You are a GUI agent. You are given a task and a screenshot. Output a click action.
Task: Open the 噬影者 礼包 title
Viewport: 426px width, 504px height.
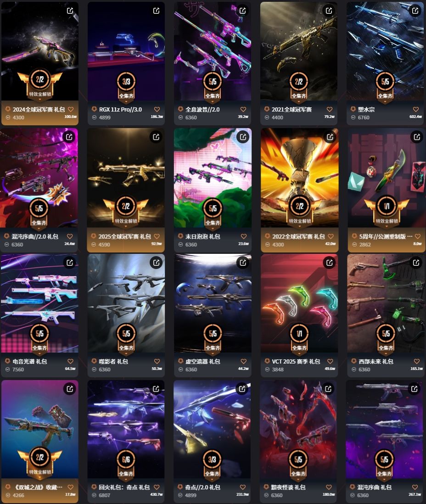point(113,361)
